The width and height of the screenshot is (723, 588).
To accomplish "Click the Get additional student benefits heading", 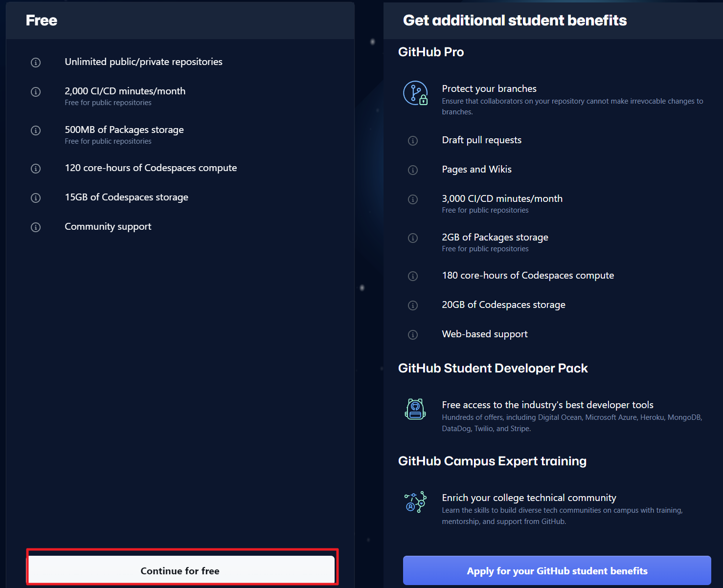I will coord(515,21).
